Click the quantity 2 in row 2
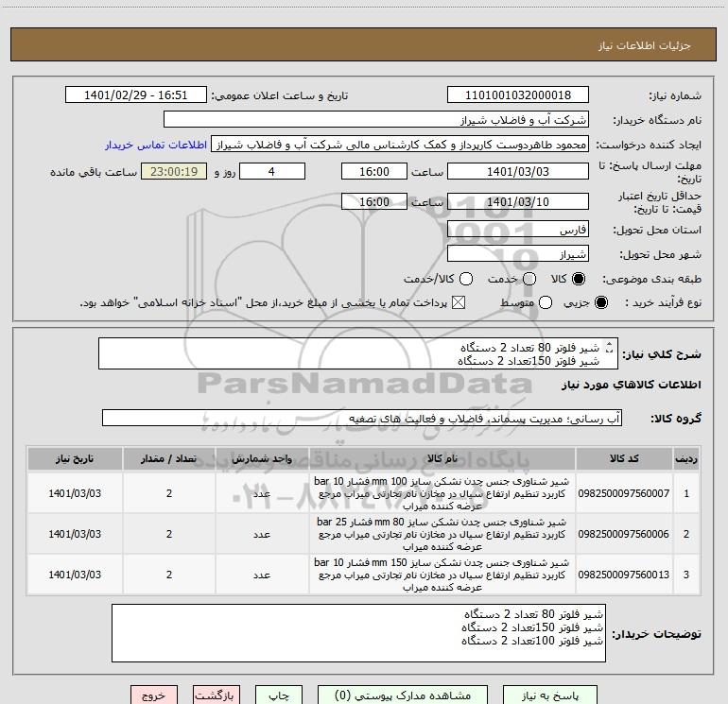728x704 pixels. pos(169,534)
